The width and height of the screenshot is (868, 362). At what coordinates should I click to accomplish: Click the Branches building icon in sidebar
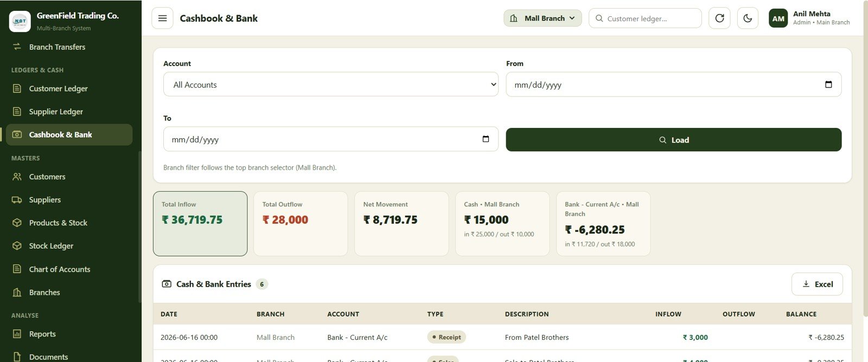pos(17,292)
